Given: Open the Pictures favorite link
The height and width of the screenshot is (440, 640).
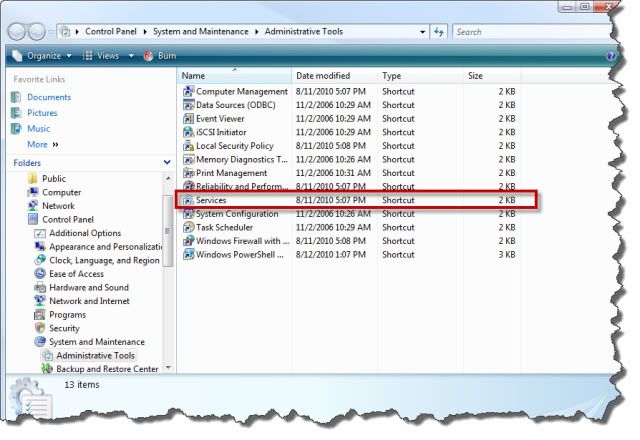Looking at the screenshot, I should click(x=42, y=113).
